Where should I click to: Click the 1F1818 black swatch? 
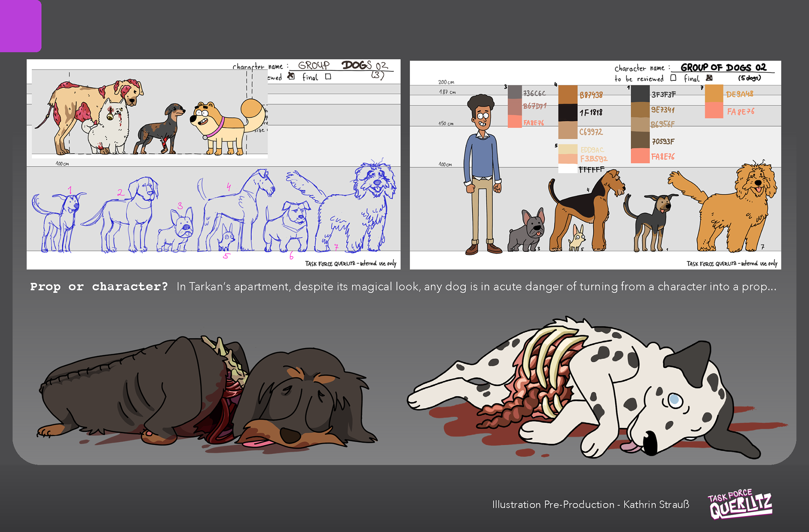click(x=567, y=112)
